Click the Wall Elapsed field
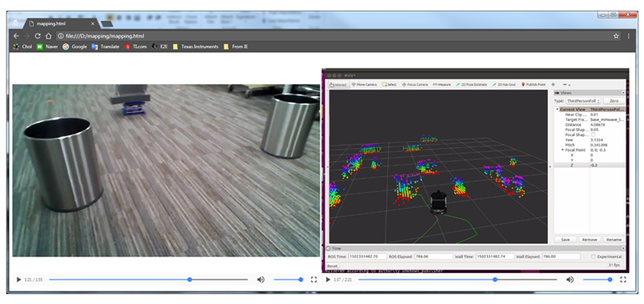This screenshot has height=304, width=644. click(561, 256)
